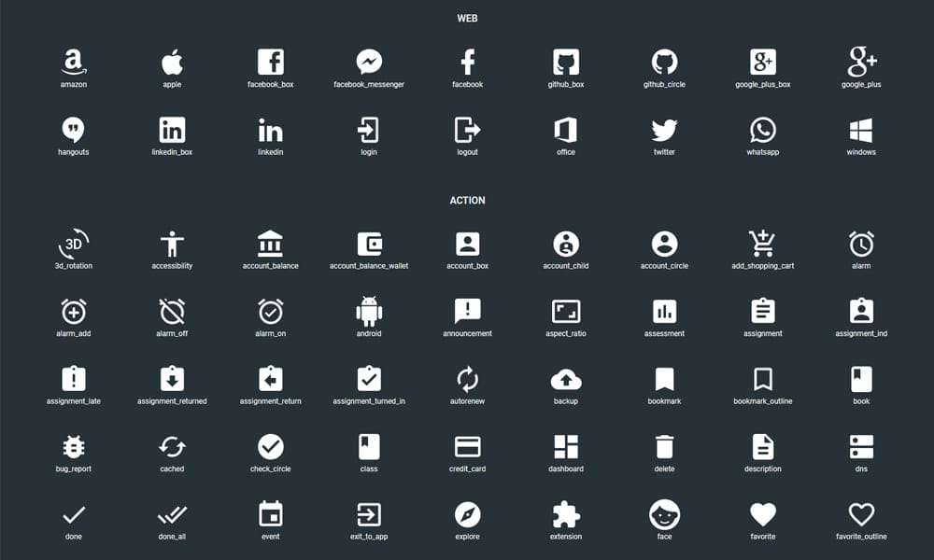
Task: Choose the aspect_ratio icon
Action: 566,311
